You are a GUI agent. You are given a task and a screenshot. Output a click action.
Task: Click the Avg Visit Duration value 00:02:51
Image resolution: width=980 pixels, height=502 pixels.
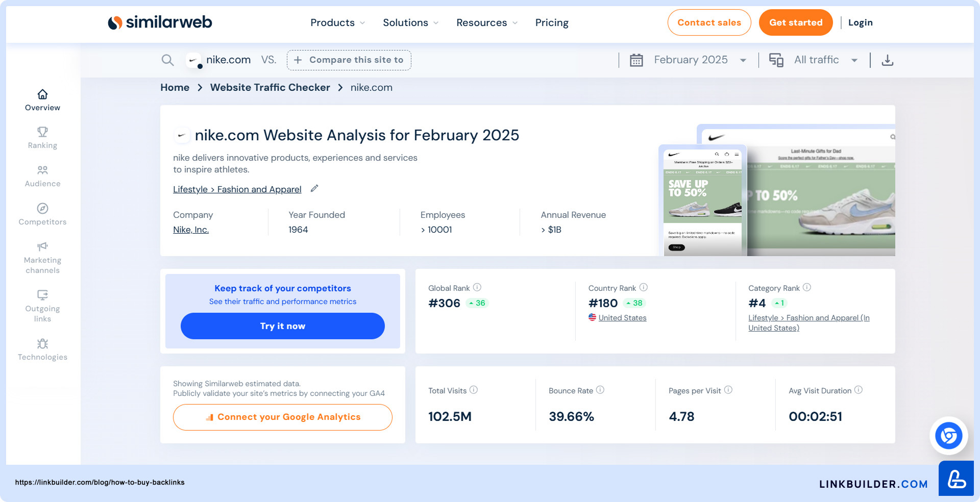(815, 417)
